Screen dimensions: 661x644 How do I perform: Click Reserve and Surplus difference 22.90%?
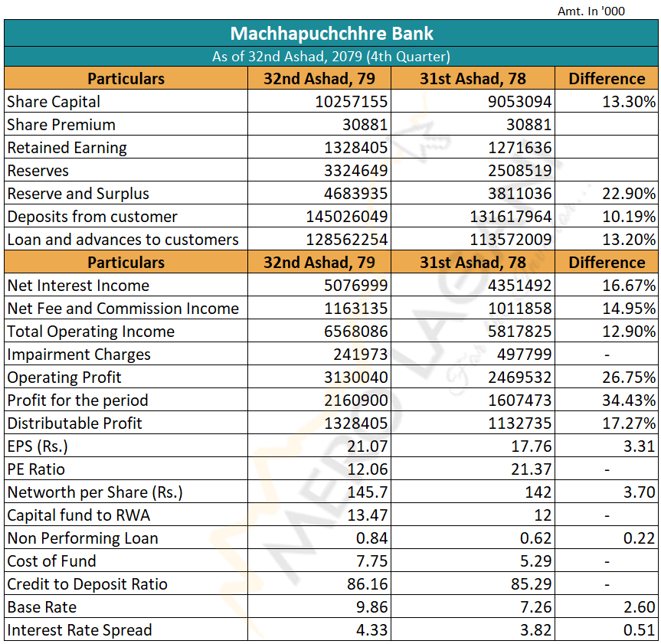(x=629, y=194)
